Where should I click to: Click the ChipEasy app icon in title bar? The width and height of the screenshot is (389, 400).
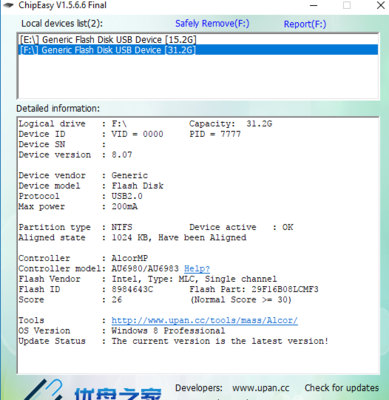(x=8, y=5)
